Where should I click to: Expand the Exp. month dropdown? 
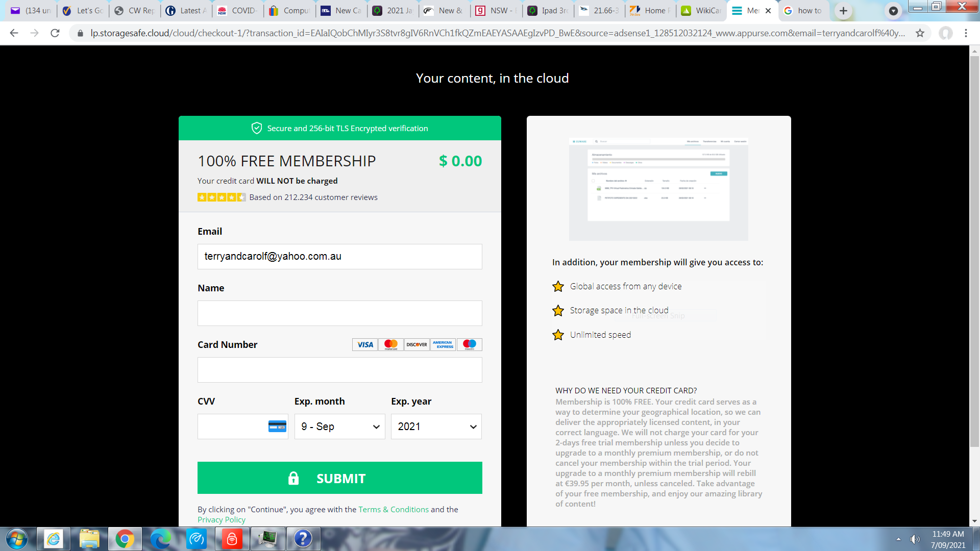[339, 427]
